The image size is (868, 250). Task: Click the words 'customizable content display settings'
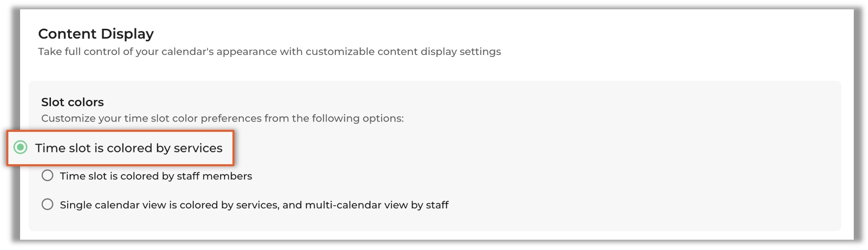pyautogui.click(x=403, y=51)
